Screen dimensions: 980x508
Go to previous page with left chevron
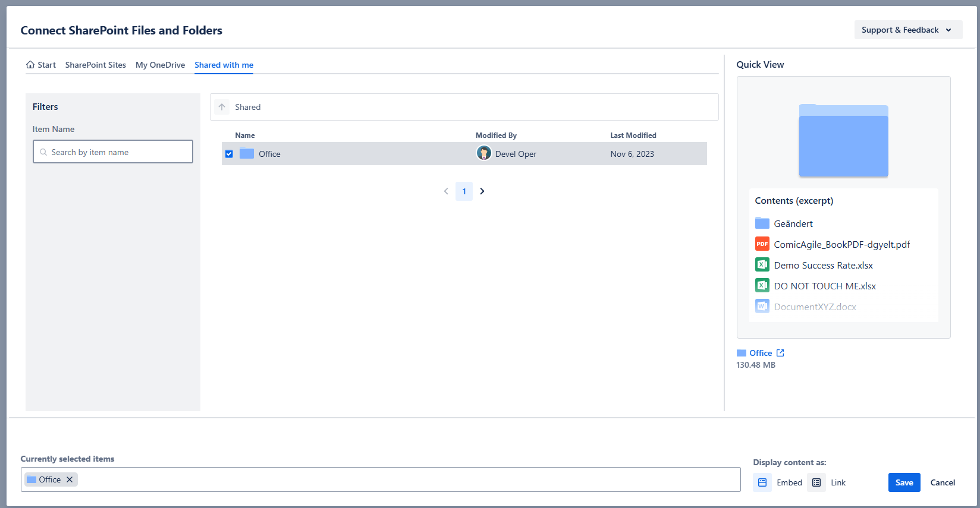446,191
